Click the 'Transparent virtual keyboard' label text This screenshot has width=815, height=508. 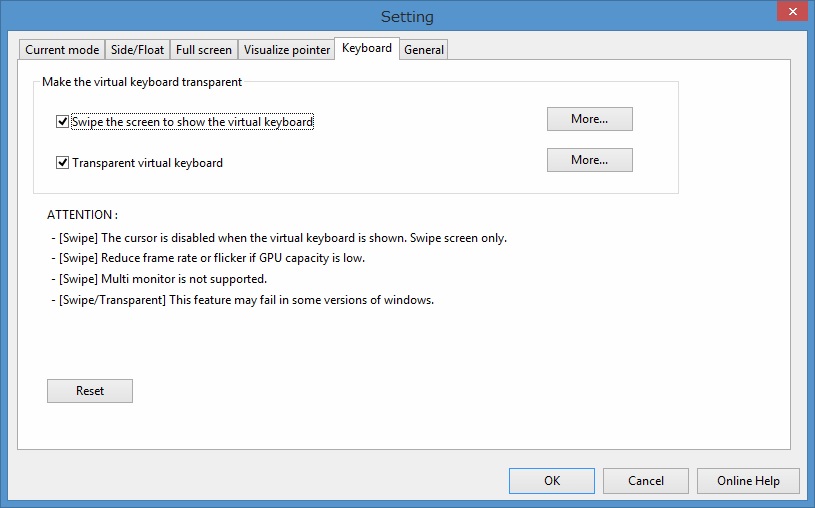pyautogui.click(x=147, y=163)
